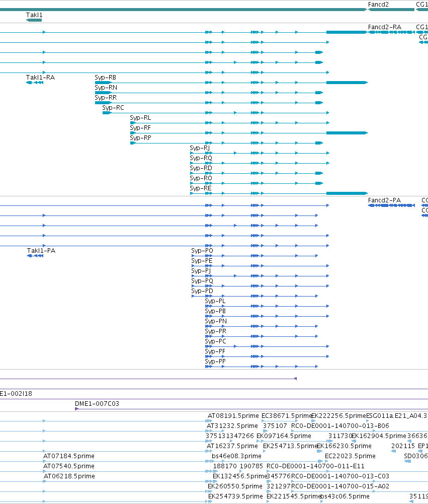428x504 pixels.
Task: Click the Takl1-PA protein label
Action: click(41, 251)
